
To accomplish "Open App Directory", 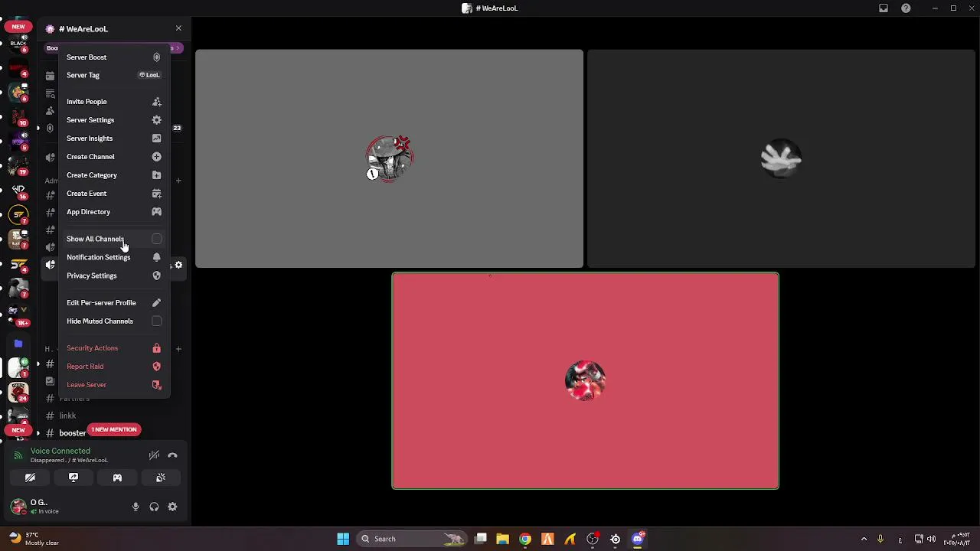I will pos(113,212).
